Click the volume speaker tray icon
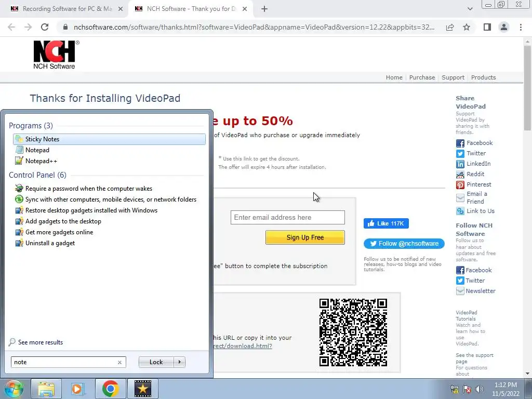 pyautogui.click(x=479, y=389)
